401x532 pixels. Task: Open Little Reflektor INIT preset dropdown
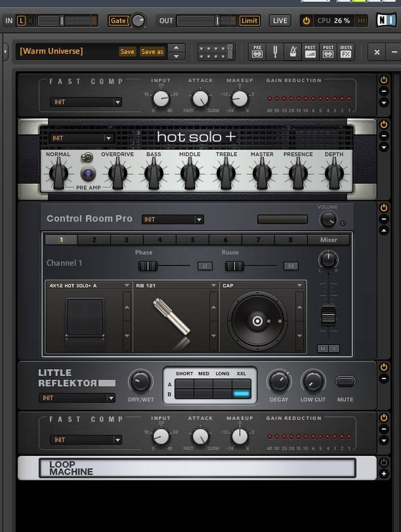pos(77,398)
